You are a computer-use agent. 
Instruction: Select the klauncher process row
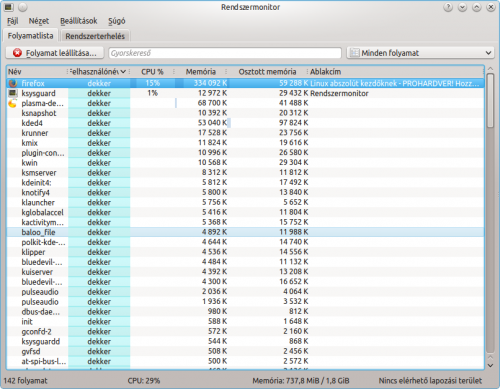245,202
